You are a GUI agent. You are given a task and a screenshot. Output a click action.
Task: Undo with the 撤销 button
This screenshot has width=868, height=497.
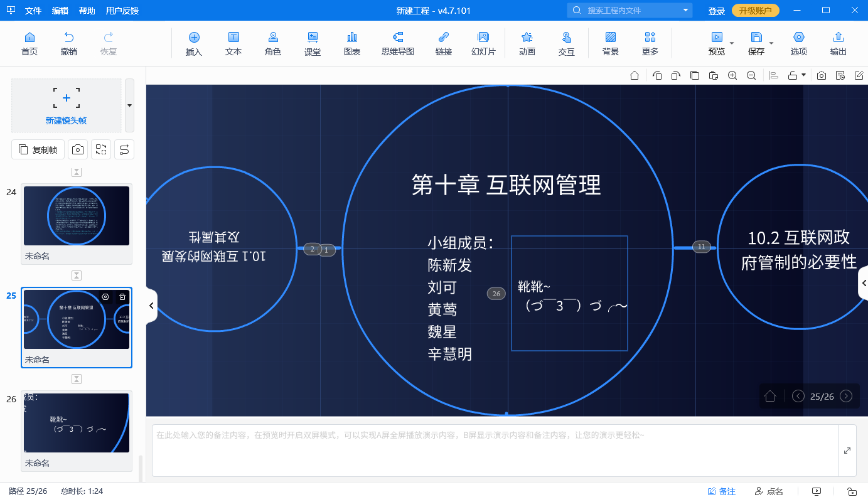(69, 43)
